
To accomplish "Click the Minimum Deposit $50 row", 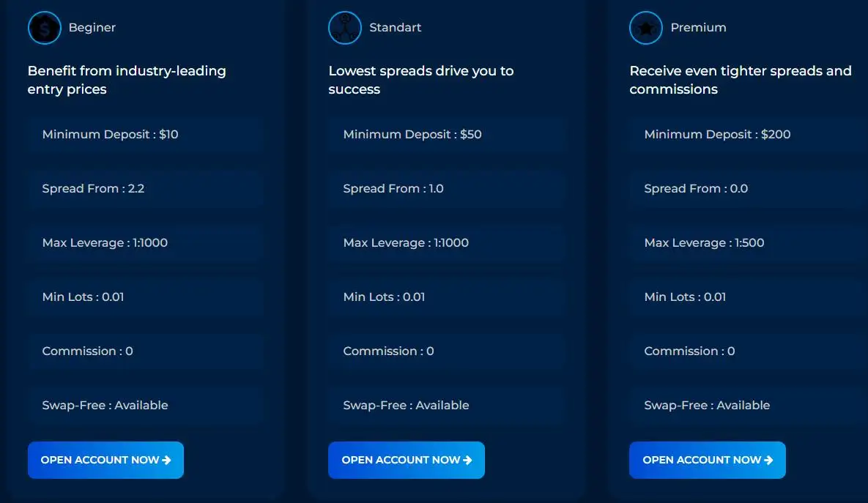I will click(x=446, y=135).
